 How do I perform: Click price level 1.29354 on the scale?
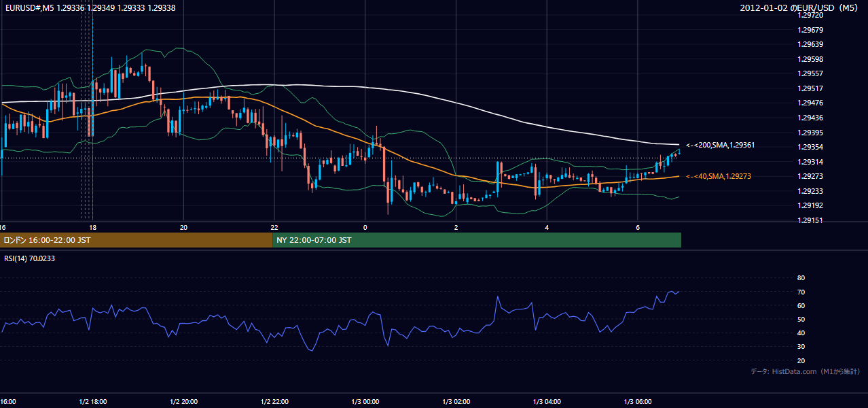[810, 147]
